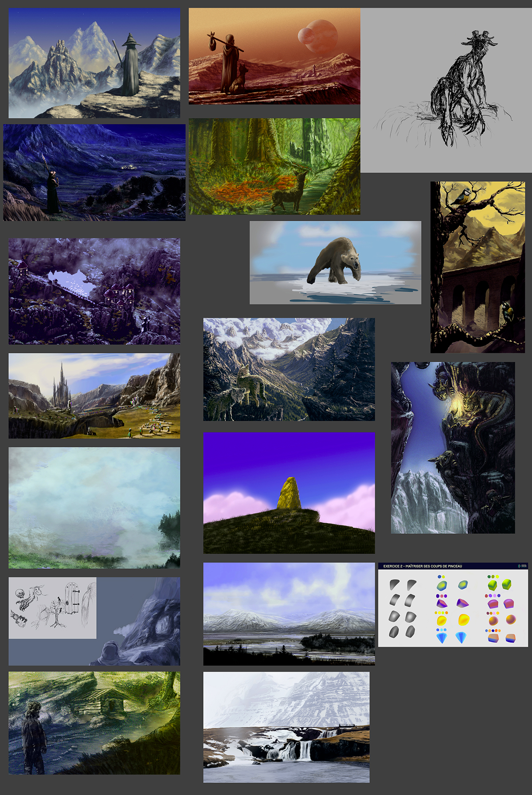Click the wooden door sketch drawing

(x=72, y=598)
